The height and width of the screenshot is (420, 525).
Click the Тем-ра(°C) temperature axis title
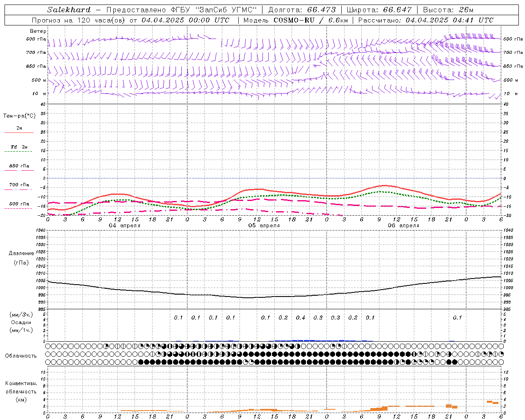[x=19, y=116]
